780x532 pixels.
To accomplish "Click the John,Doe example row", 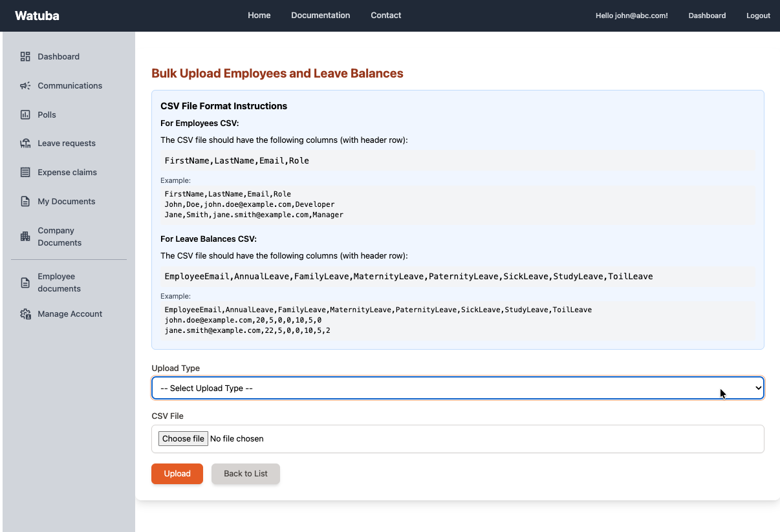I will pyautogui.click(x=250, y=204).
